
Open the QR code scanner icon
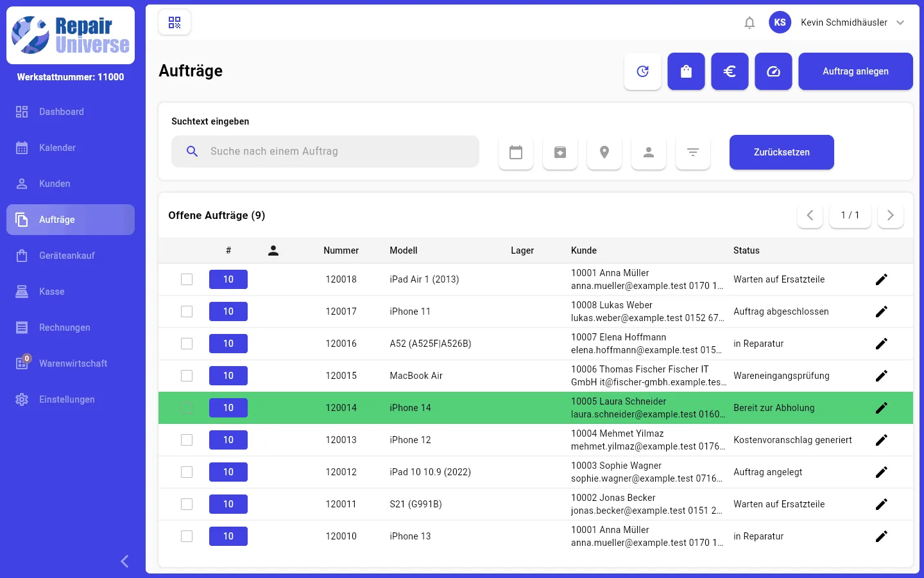click(175, 22)
